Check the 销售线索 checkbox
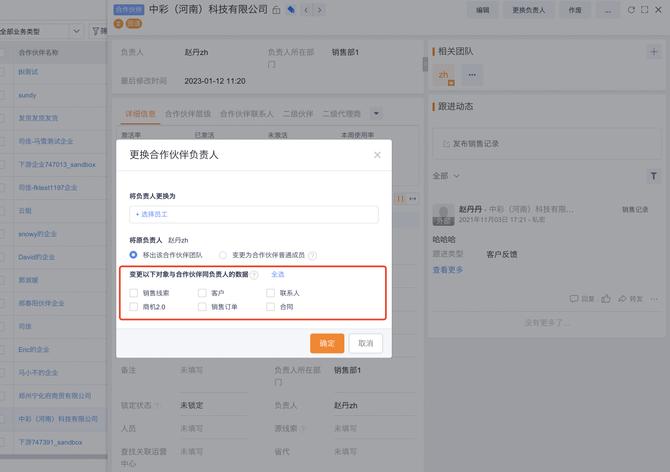Screen dimensions: 670x472 [x=134, y=293]
